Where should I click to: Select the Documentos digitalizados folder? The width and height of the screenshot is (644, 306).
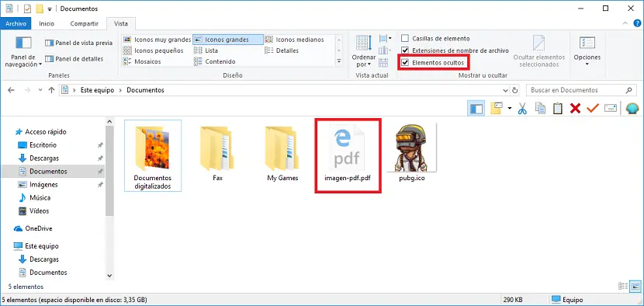[x=153, y=155]
